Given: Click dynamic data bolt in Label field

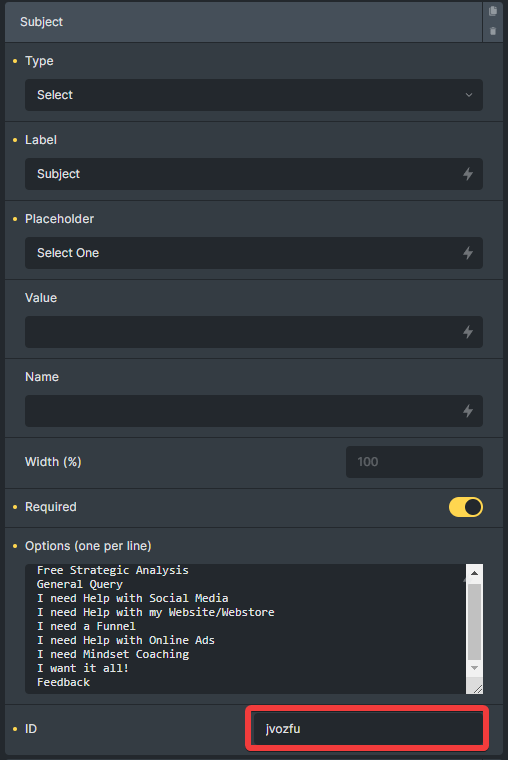Looking at the screenshot, I should tap(468, 174).
